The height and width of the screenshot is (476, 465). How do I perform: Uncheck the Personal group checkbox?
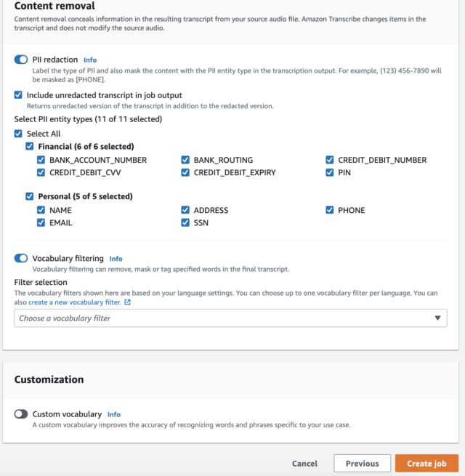[30, 196]
